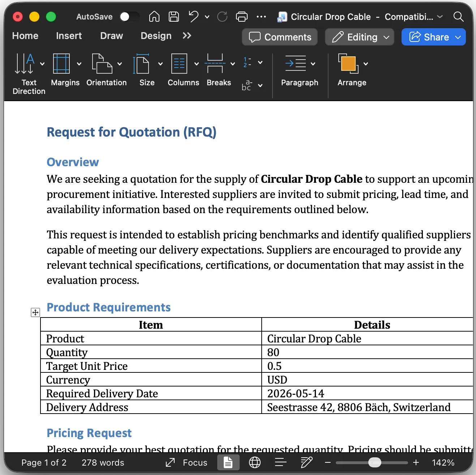This screenshot has width=476, height=475.
Task: Open the Hyphenation tool
Action: pyautogui.click(x=247, y=85)
